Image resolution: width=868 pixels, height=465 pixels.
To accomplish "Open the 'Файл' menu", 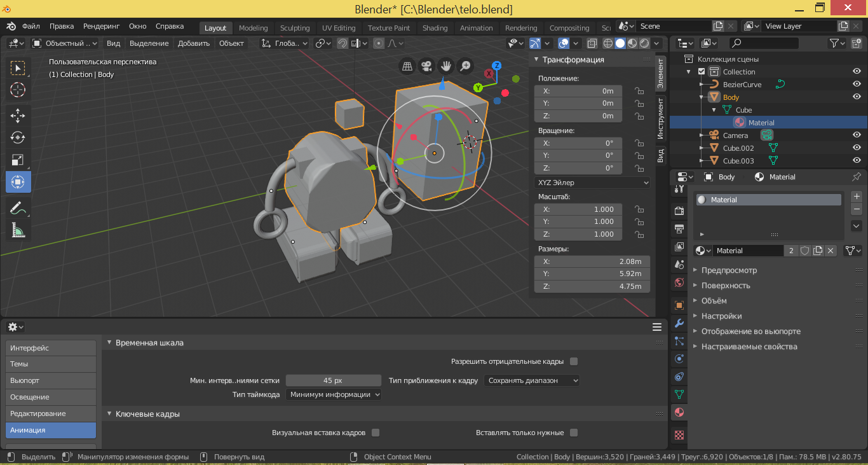I will point(31,26).
